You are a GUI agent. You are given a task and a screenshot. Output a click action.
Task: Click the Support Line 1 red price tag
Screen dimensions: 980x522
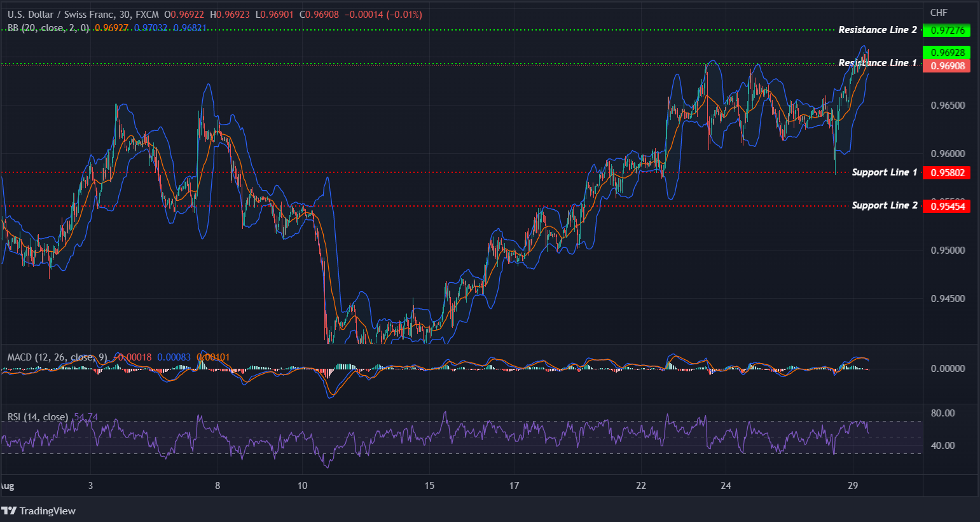(x=947, y=172)
